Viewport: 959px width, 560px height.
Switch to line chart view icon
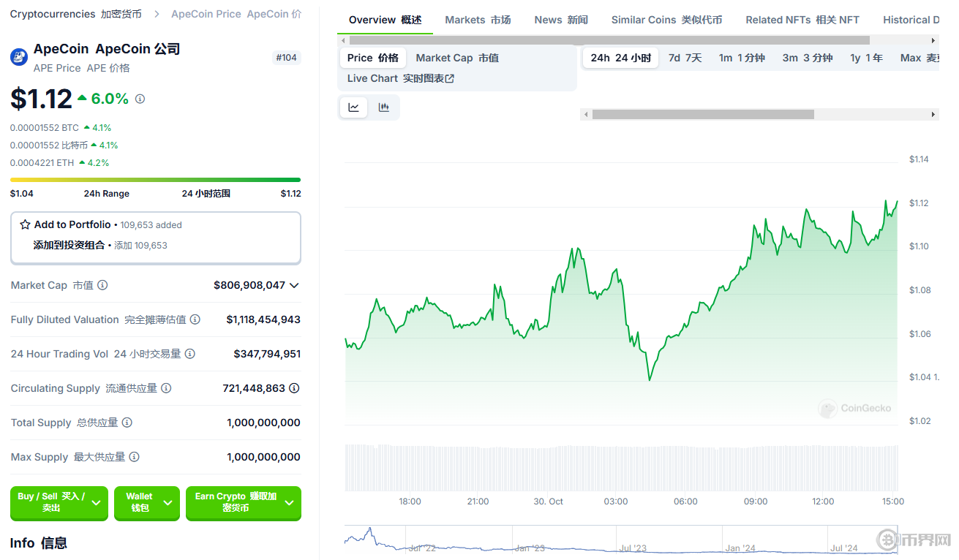pos(354,107)
